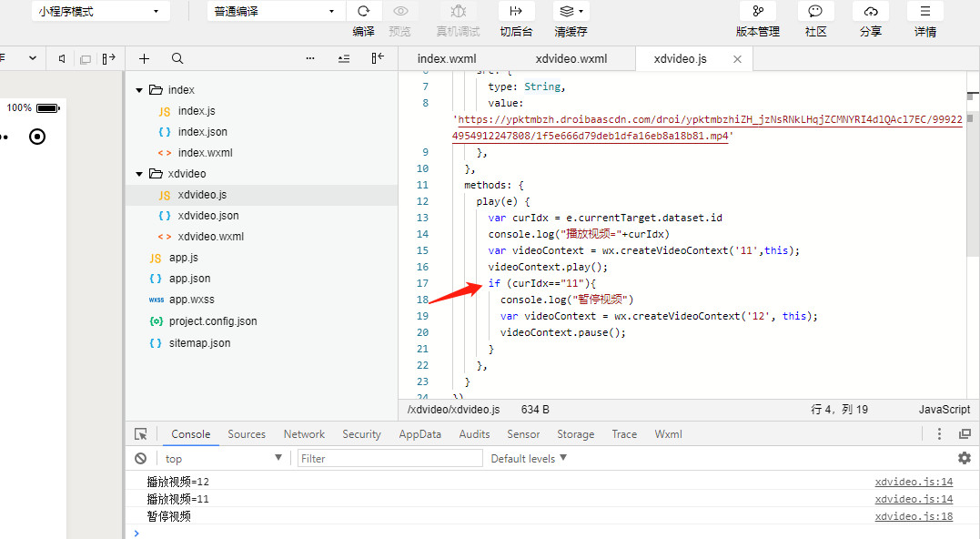Select the Console tab
Viewport: 980px width, 539px height.
(x=190, y=434)
